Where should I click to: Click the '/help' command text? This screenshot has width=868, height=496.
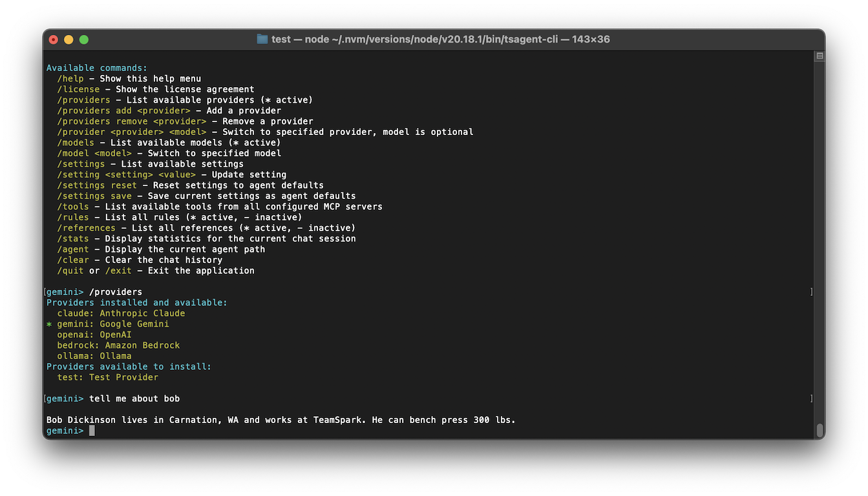click(70, 79)
